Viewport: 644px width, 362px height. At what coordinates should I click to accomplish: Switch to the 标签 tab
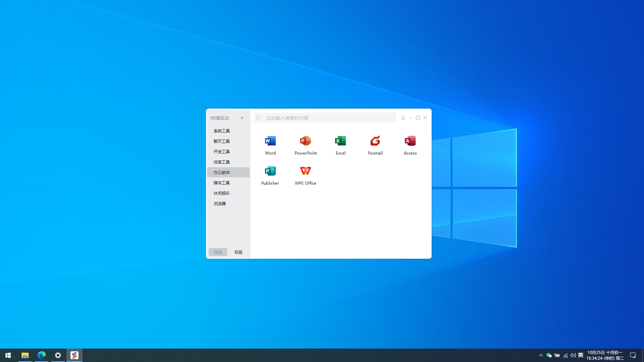(x=238, y=252)
